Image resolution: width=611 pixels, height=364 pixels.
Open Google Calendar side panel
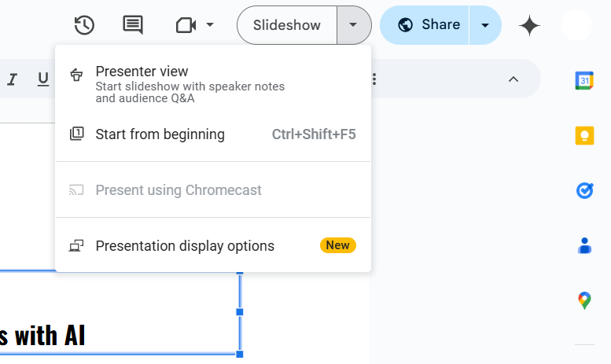click(584, 79)
